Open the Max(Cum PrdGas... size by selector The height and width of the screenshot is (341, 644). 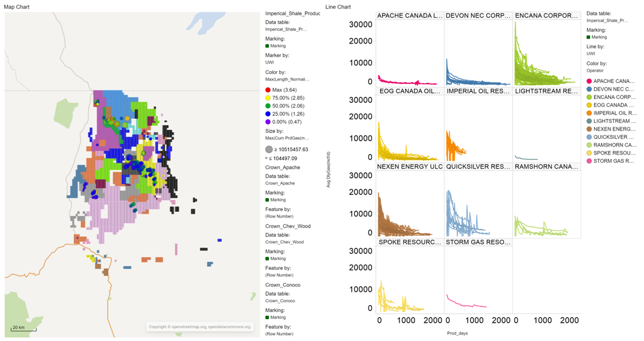coord(287,138)
